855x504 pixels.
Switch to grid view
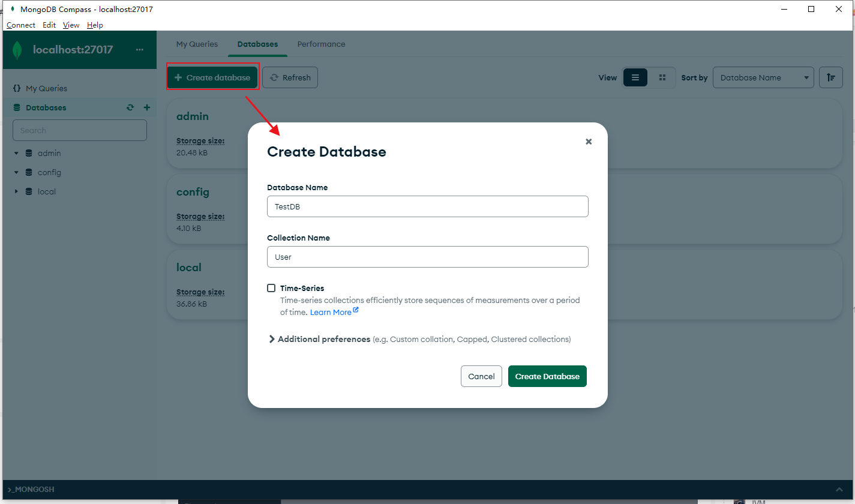tap(662, 77)
